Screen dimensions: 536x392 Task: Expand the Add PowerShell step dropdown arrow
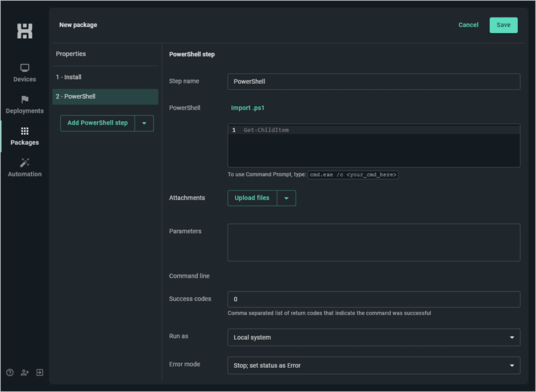coord(144,123)
